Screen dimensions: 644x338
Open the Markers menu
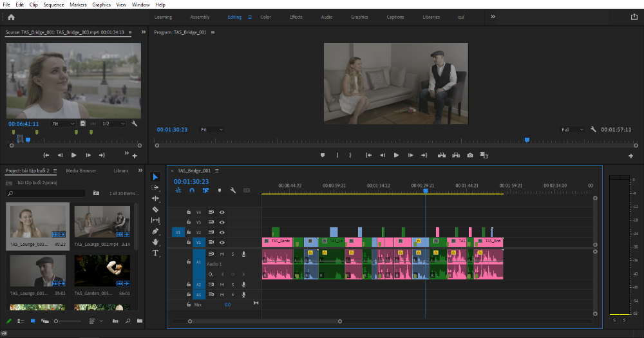point(78,5)
